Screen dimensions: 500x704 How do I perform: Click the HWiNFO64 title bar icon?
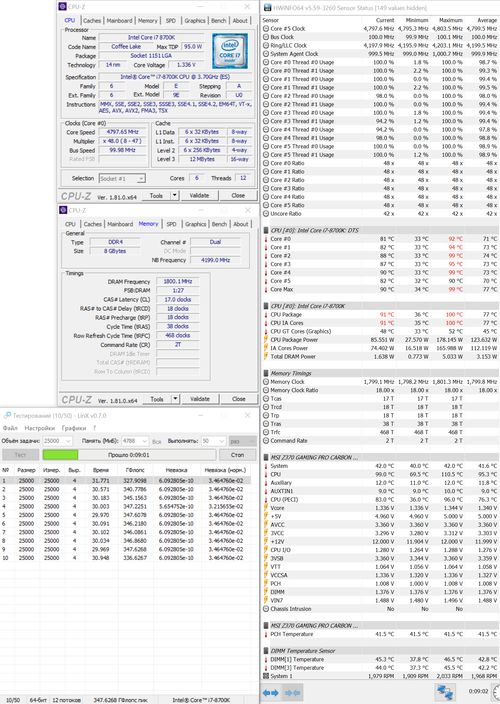pyautogui.click(x=268, y=8)
